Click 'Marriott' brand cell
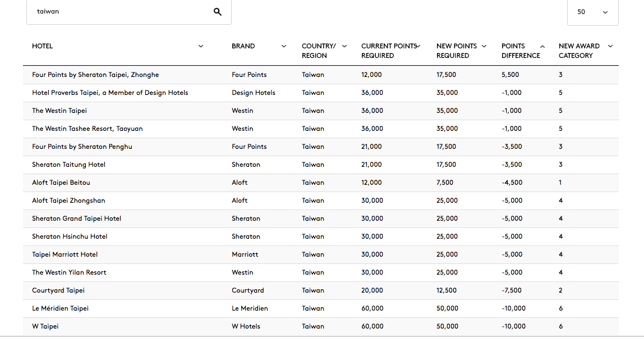Image resolution: width=644 pixels, height=337 pixels. pos(245,254)
